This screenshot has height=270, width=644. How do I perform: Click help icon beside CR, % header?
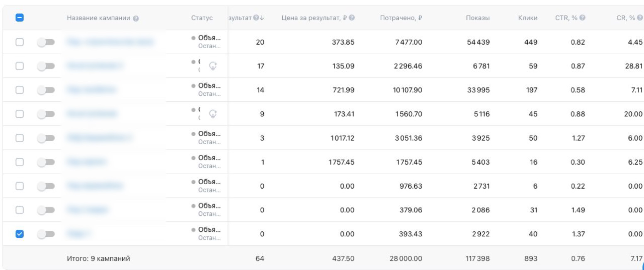640,18
